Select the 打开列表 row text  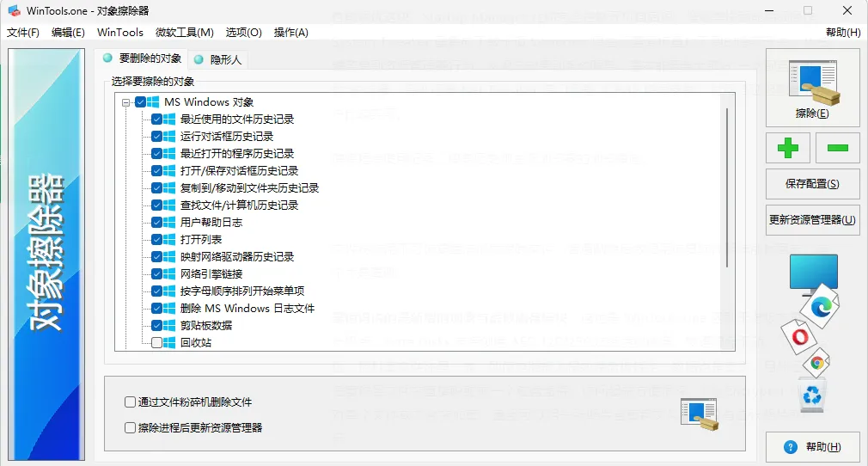[201, 239]
